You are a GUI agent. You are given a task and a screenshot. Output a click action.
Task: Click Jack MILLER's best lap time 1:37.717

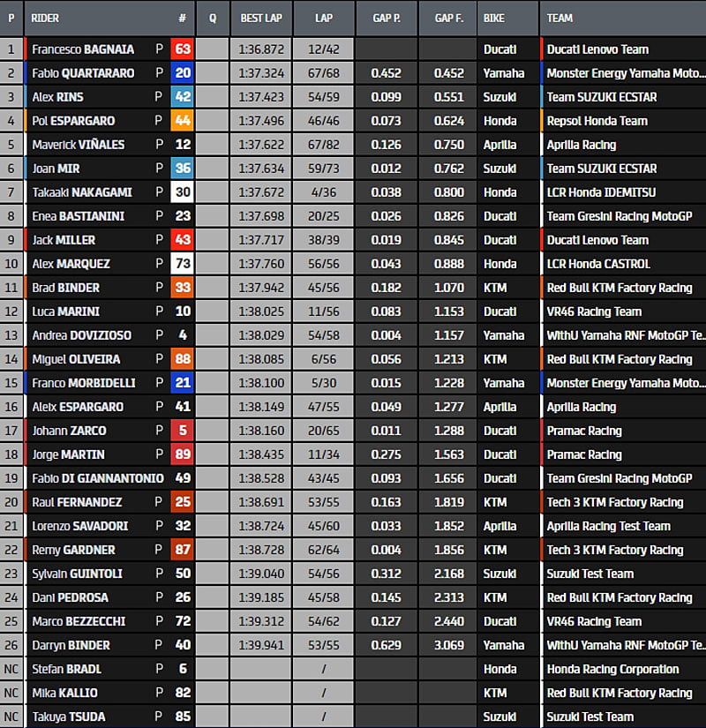[x=261, y=240]
